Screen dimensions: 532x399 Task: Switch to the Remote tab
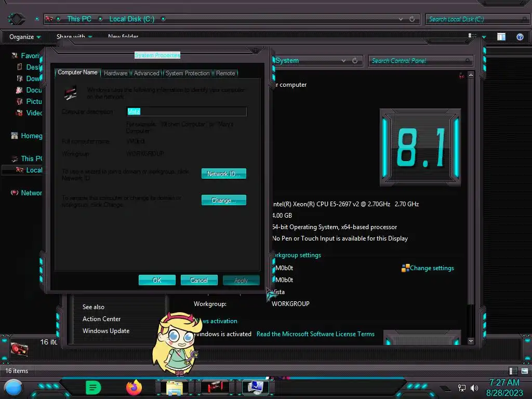[225, 73]
